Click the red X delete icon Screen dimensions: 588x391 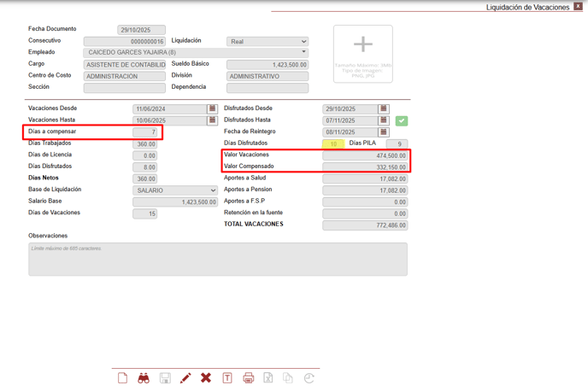pos(206,377)
